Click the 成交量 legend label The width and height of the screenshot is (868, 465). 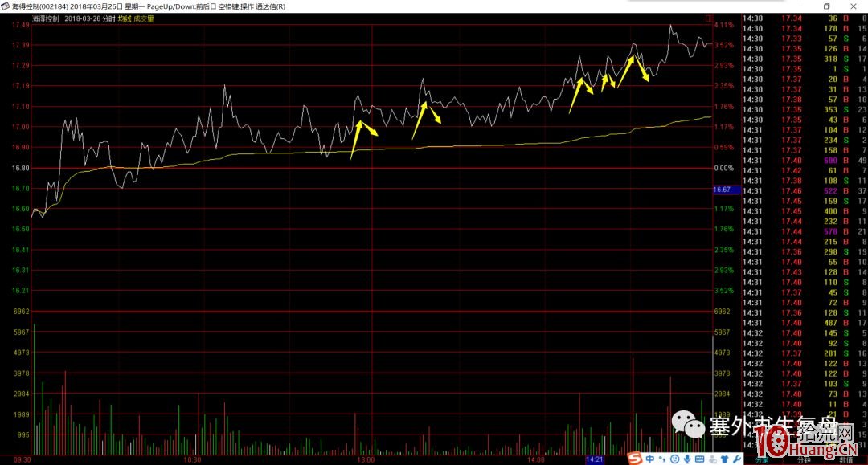coord(144,18)
